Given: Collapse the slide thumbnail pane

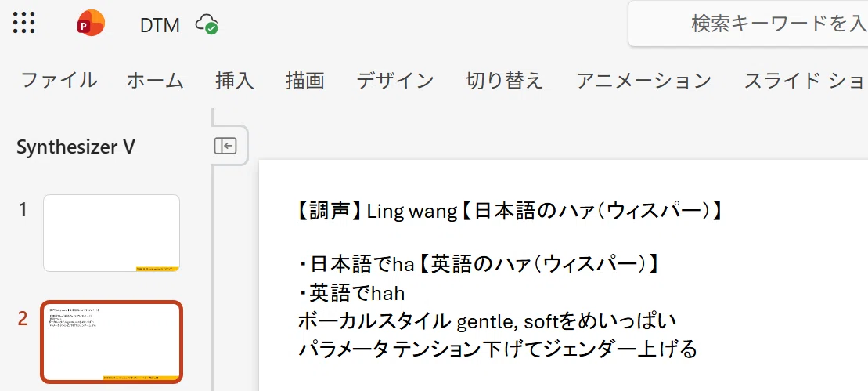Looking at the screenshot, I should click(225, 147).
